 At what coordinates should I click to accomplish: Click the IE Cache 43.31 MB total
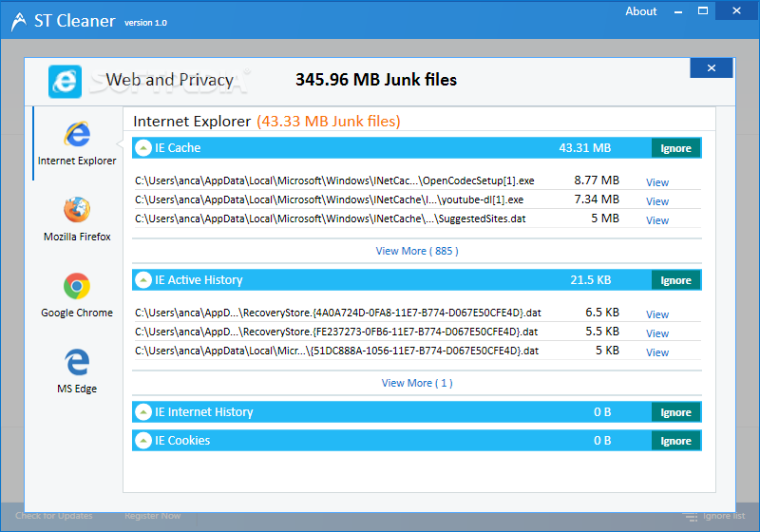coord(585,148)
